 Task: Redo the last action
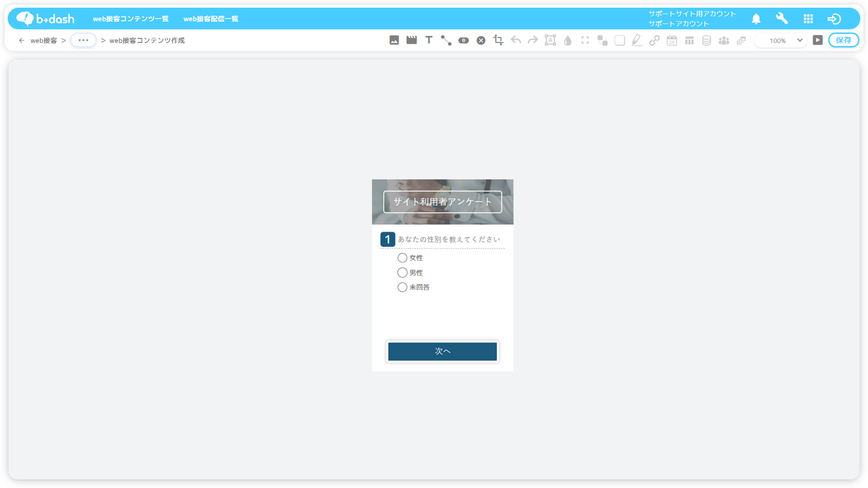tap(533, 40)
